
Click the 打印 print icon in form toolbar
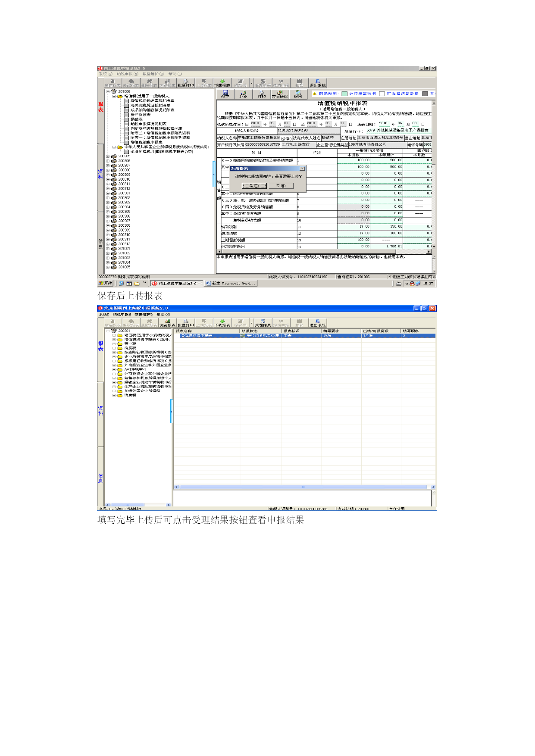[x=262, y=94]
